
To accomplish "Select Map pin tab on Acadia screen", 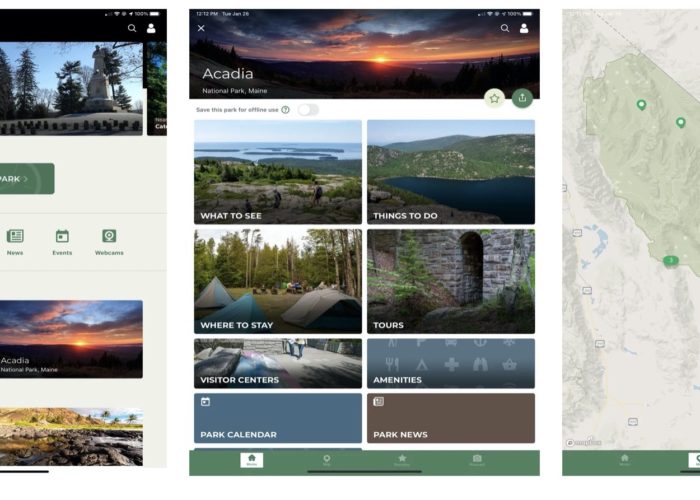I will tap(326, 460).
